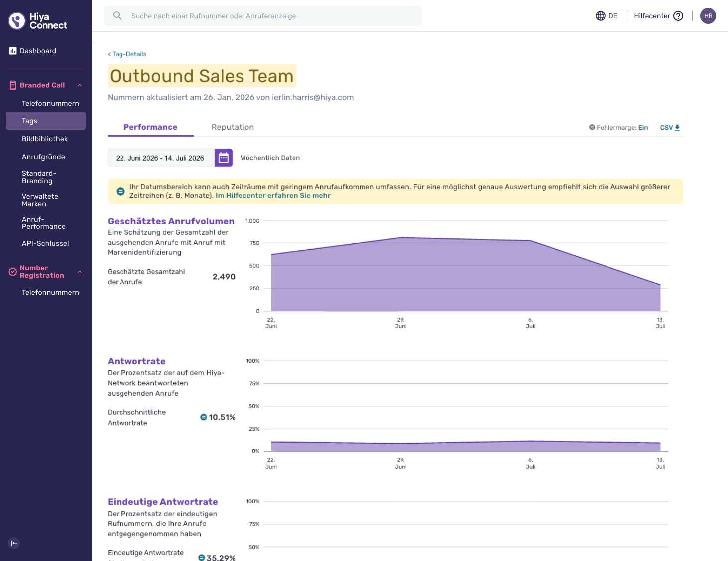Screen dimensions: 728x561
Task: Go back via Tag-Details link
Action: (x=127, y=54)
